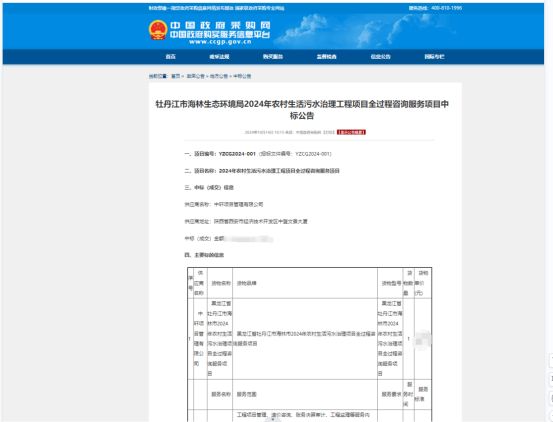Click the first floating sidebar icon at right edge

point(551,361)
